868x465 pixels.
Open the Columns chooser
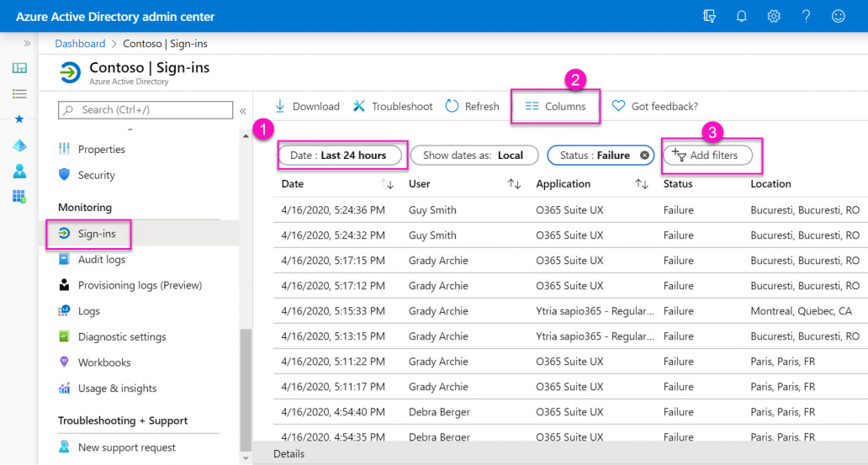point(555,106)
